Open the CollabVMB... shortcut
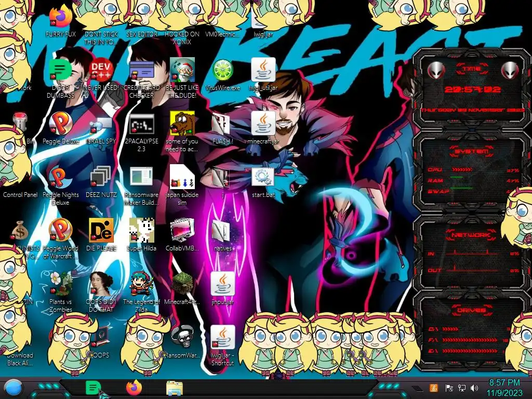Viewport: 532px width, 399px height. pyautogui.click(x=182, y=231)
